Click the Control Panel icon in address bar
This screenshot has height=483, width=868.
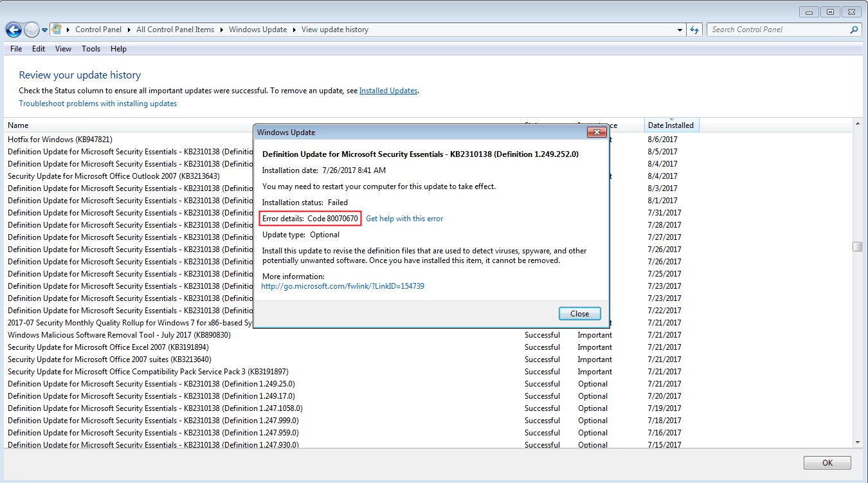(x=57, y=29)
